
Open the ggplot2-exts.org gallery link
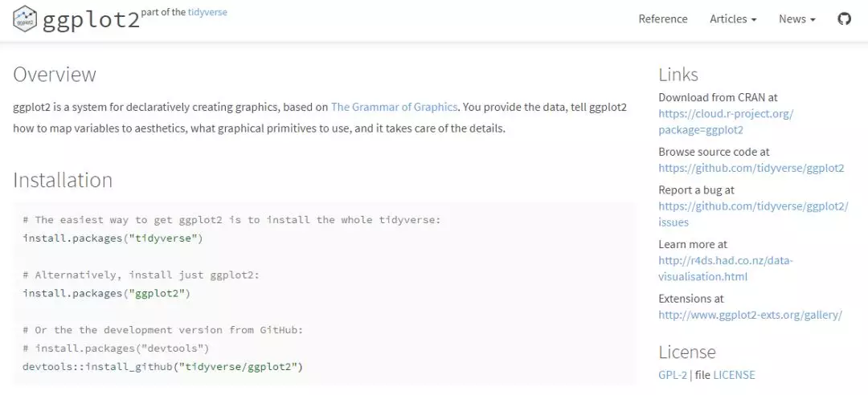[749, 315]
